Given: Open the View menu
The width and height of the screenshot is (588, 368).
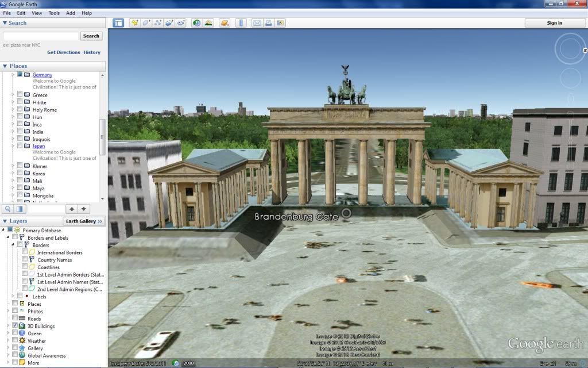Looking at the screenshot, I should click(x=37, y=13).
